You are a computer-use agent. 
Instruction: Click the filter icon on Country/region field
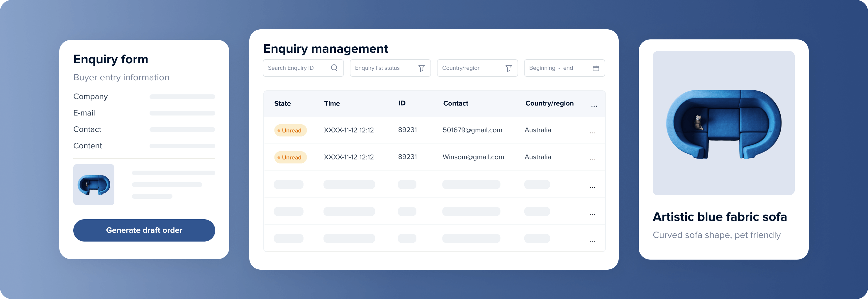pos(509,68)
